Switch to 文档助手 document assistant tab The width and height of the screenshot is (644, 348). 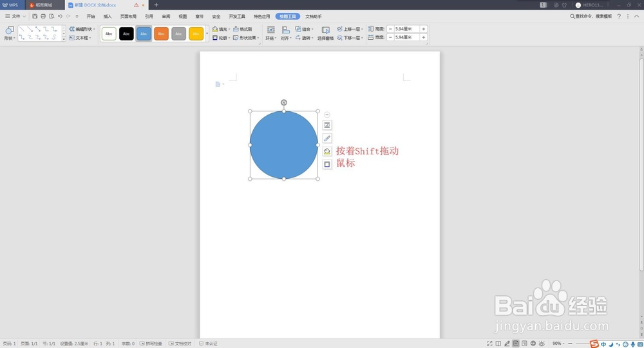coord(314,17)
